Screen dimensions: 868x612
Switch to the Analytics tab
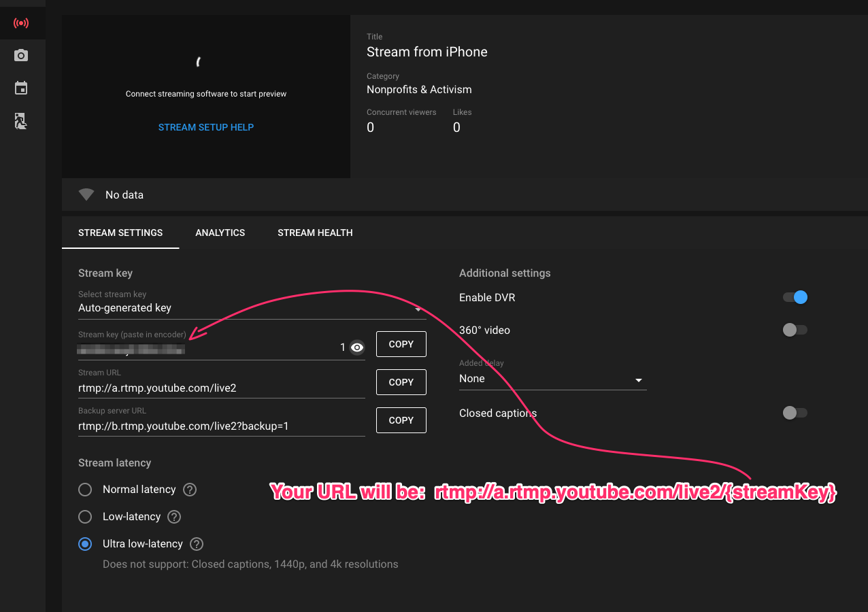(220, 233)
